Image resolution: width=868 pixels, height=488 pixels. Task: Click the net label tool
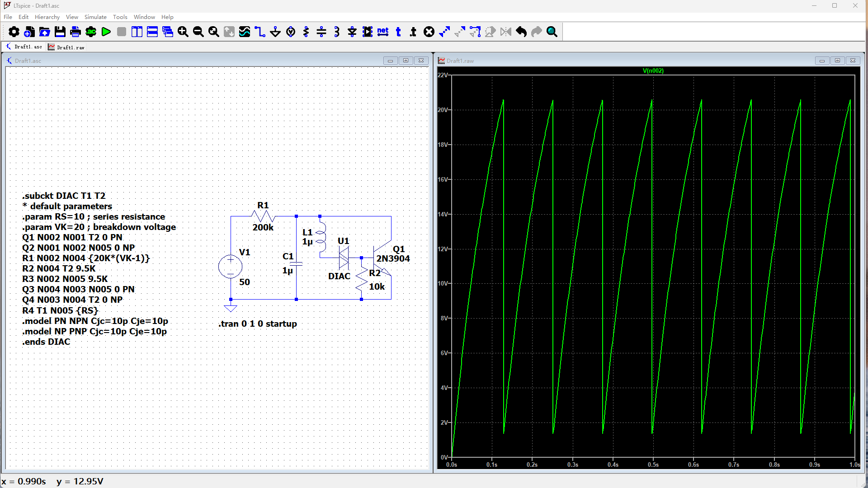(383, 32)
